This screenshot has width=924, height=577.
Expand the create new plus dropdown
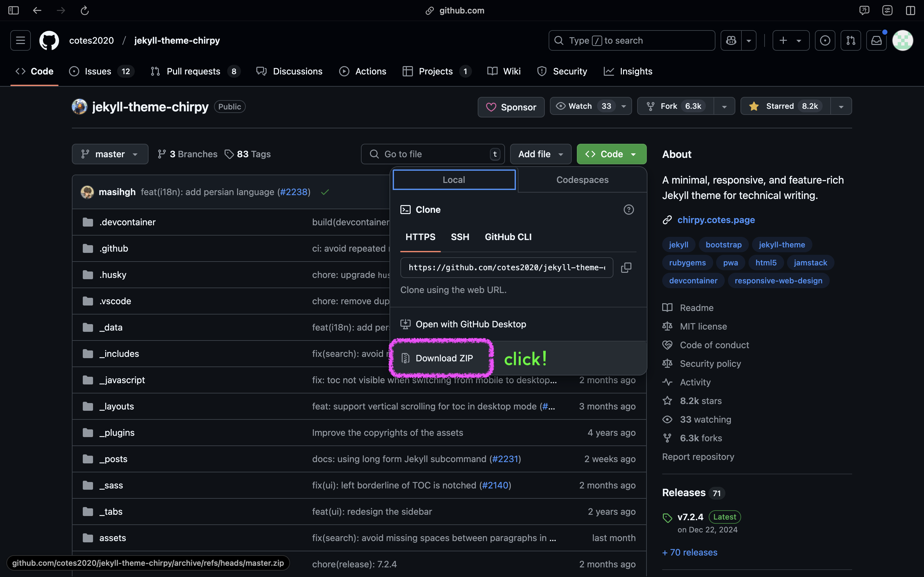(x=791, y=40)
